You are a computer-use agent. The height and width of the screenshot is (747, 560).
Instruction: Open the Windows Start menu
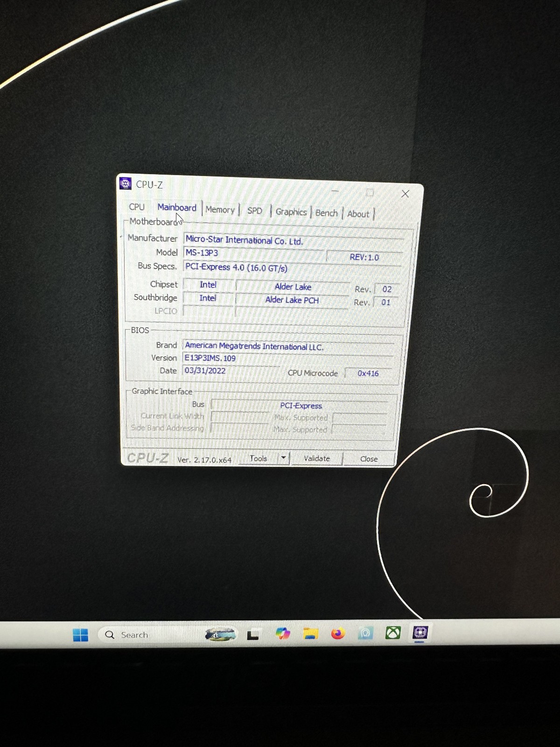80,635
